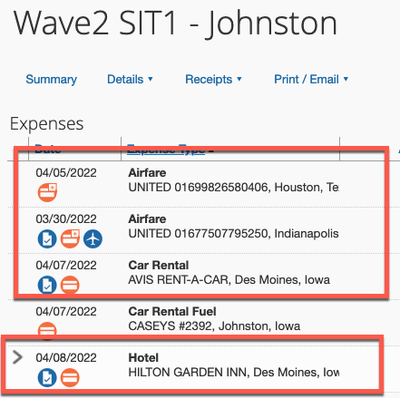400x398 pixels.
Task: Click card icon under Car Rental Fuel
Action: coord(47,331)
